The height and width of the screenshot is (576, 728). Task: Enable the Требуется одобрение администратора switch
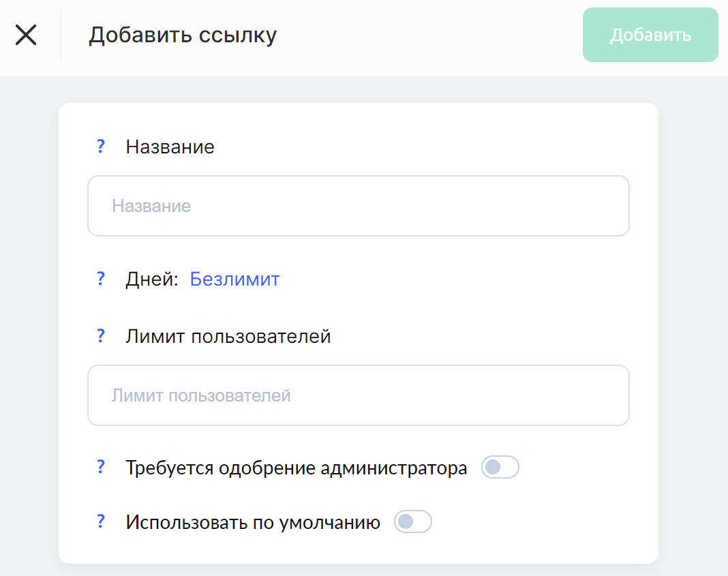click(x=500, y=467)
